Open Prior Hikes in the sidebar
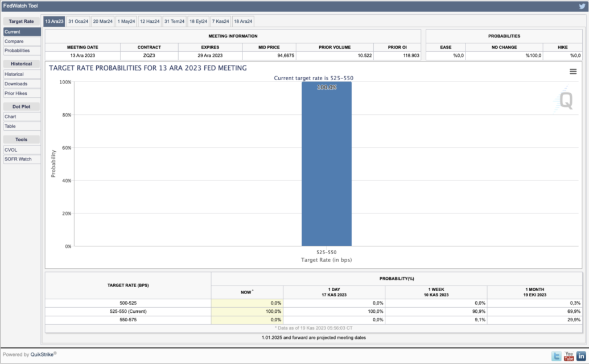Screen dimensions: 589x364 click(x=22, y=93)
